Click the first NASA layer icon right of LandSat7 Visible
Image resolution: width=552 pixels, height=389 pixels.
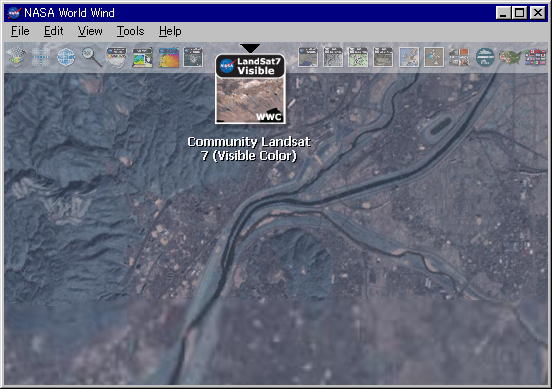(x=308, y=57)
